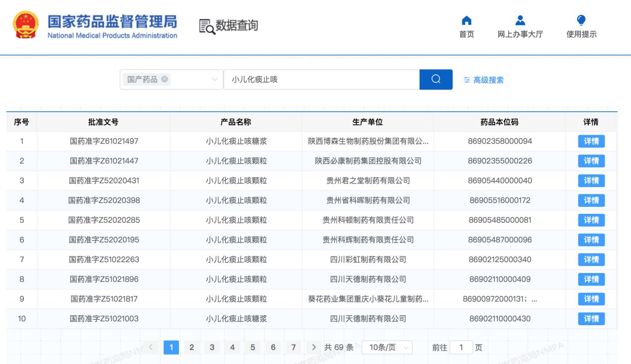The image size is (631, 364).
Task: Select page 6 in pagination
Action: 273,347
